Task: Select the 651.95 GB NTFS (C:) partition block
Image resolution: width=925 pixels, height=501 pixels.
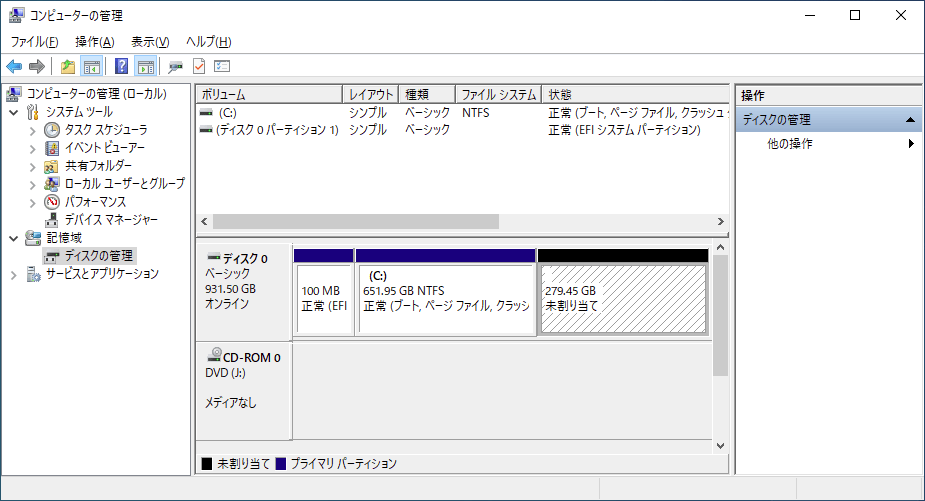Action: click(x=446, y=298)
